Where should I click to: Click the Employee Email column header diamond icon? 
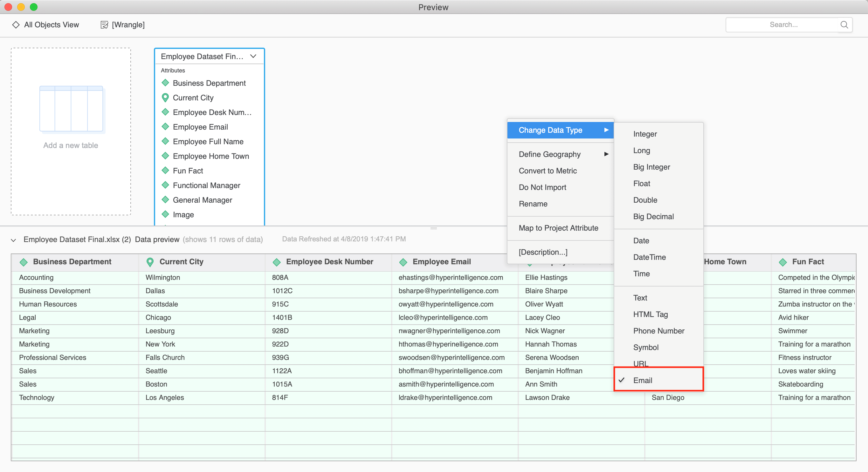point(403,262)
